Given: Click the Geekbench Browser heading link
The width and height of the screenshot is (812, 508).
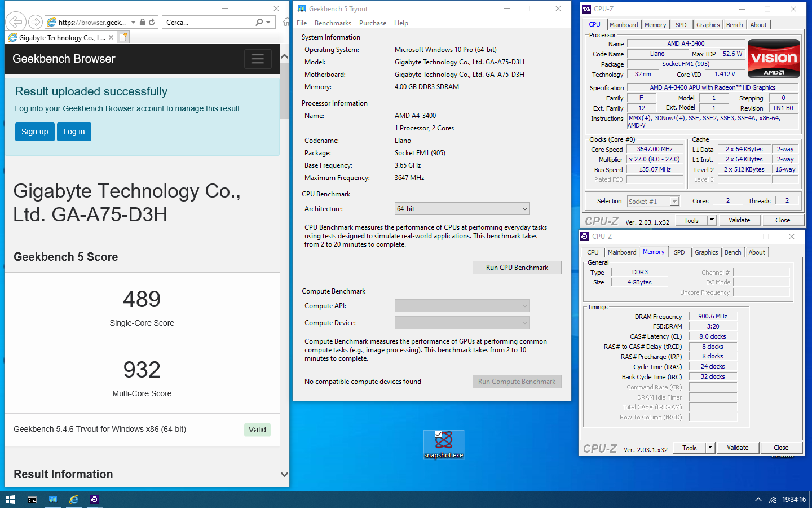Looking at the screenshot, I should click(x=64, y=59).
